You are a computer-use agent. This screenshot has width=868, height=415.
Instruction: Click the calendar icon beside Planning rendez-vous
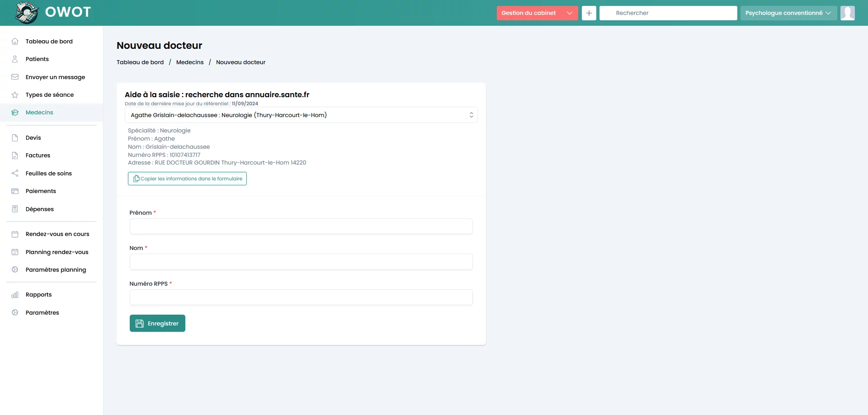click(15, 252)
